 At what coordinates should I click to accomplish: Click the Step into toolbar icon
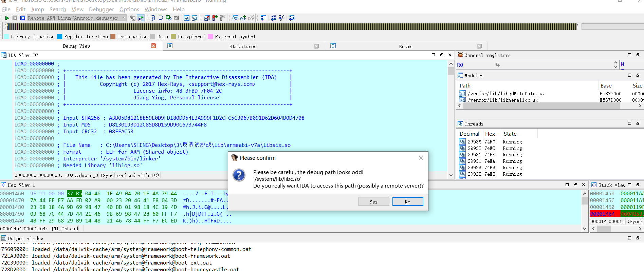click(x=153, y=18)
